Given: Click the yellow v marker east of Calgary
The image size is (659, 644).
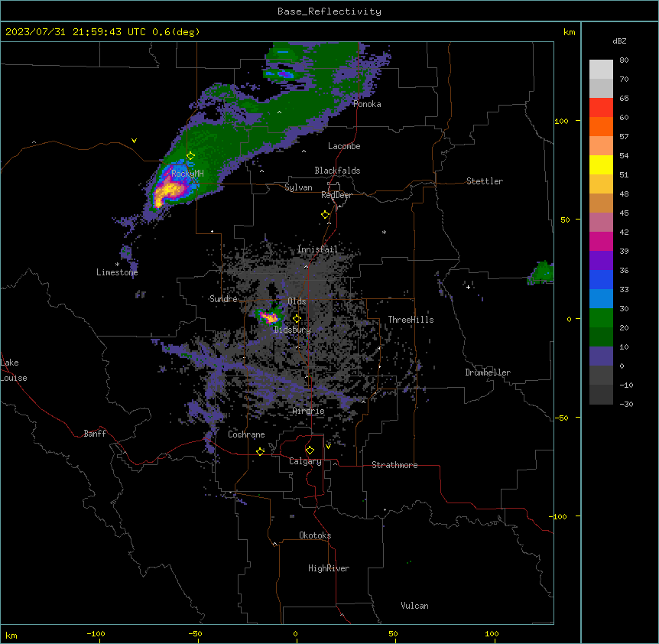Looking at the screenshot, I should pyautogui.click(x=328, y=447).
